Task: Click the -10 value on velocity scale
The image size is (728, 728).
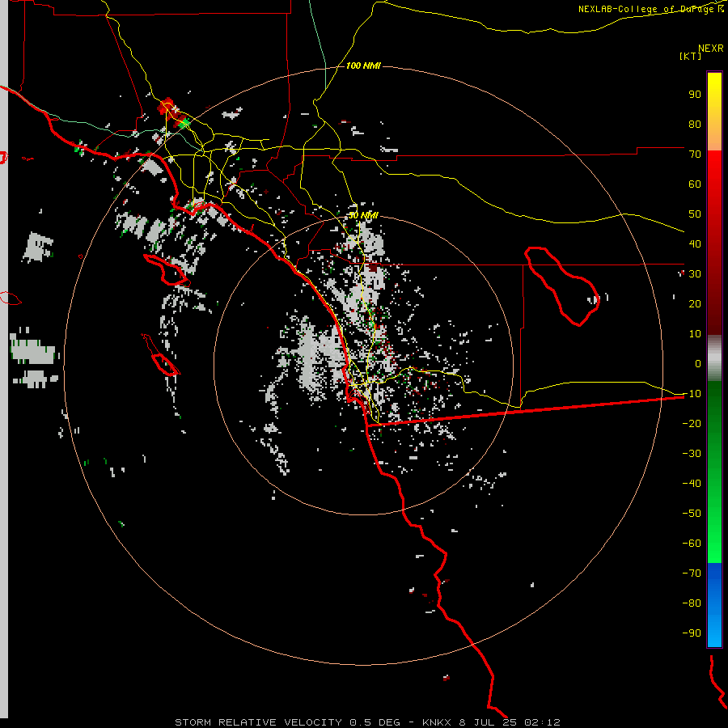Action: [x=692, y=394]
